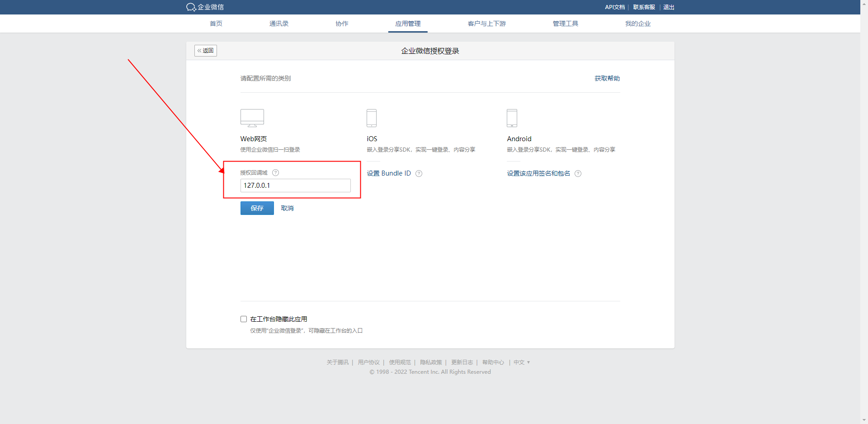The height and width of the screenshot is (424, 868).
Task: Click 退出 to log out
Action: pyautogui.click(x=669, y=7)
